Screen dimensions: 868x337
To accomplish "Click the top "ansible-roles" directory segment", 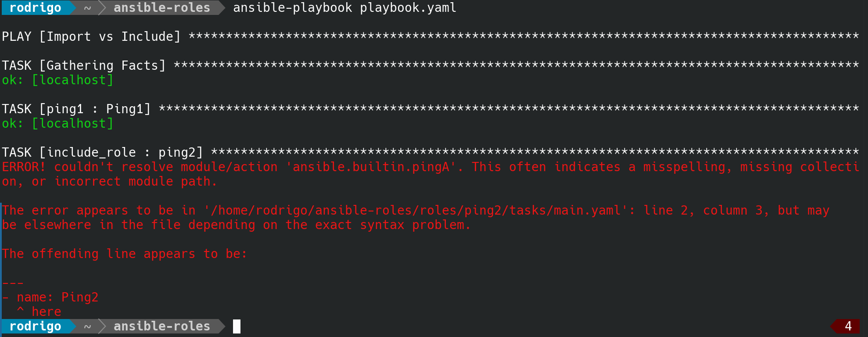I will pos(161,7).
